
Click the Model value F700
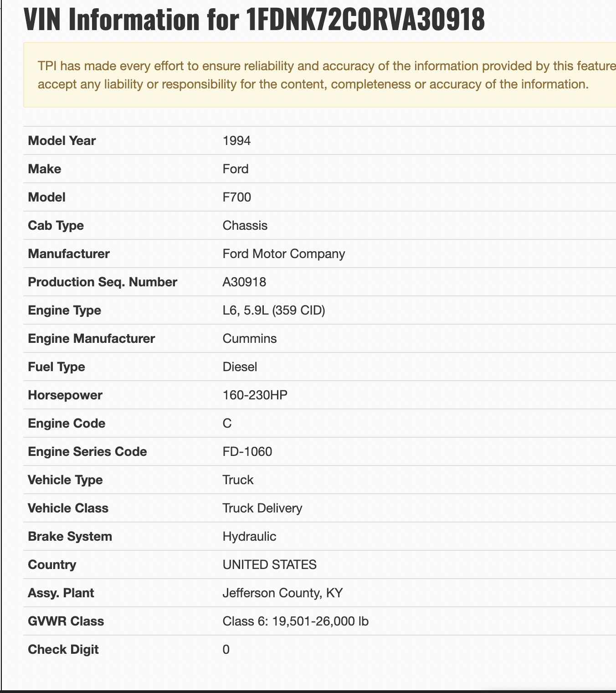[x=236, y=197]
